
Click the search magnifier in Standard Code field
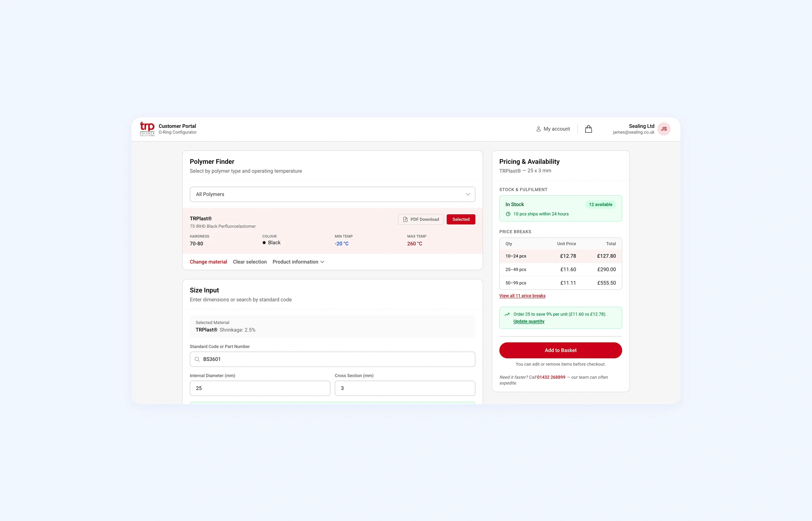click(x=197, y=359)
